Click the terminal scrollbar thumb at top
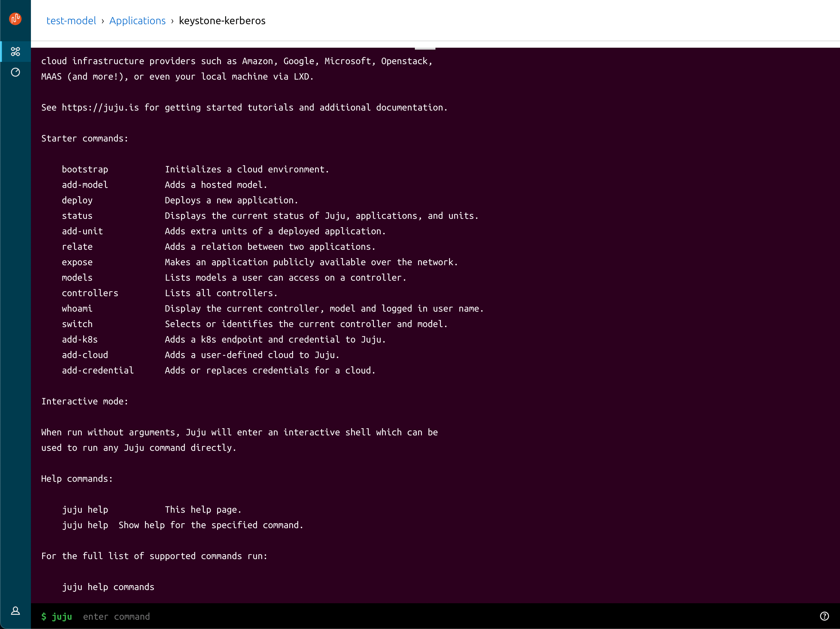This screenshot has width=840, height=629. (x=425, y=47)
